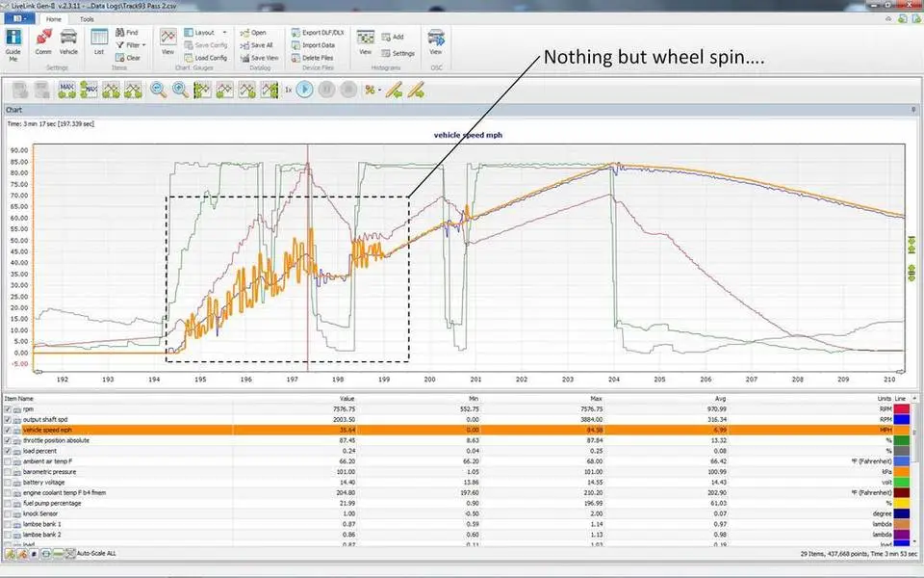Uncheck the rpm item checkbox
This screenshot has width=924, height=578.
click(x=8, y=408)
